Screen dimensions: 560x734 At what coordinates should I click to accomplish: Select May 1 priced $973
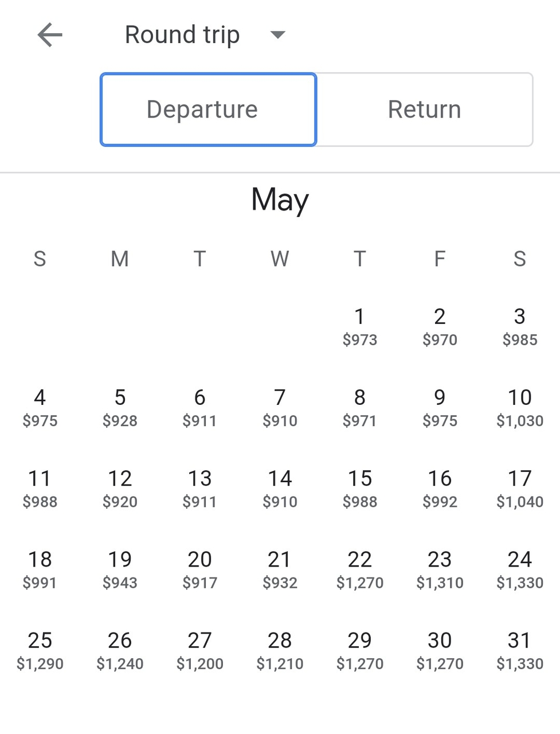(360, 327)
